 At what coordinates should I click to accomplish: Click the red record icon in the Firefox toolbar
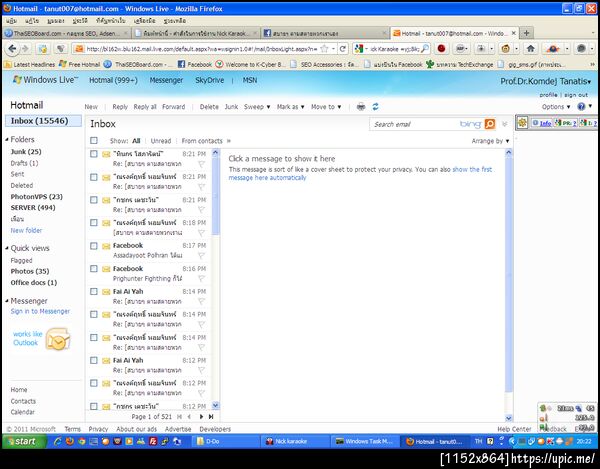click(x=441, y=49)
